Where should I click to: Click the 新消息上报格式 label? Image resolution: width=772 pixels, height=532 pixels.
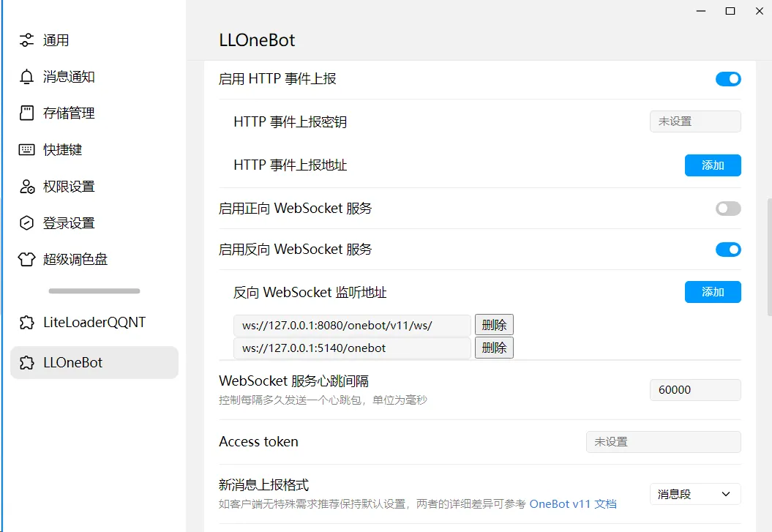pyautogui.click(x=263, y=485)
